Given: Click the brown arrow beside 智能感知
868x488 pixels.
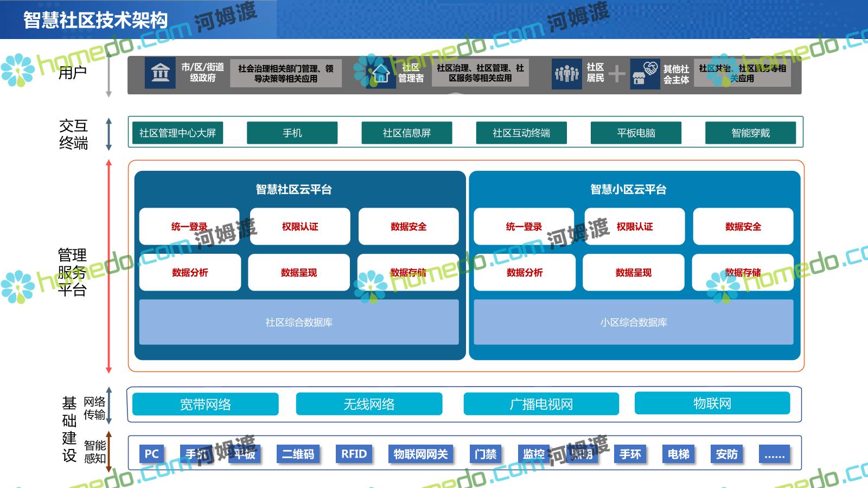Looking at the screenshot, I should click(108, 452).
